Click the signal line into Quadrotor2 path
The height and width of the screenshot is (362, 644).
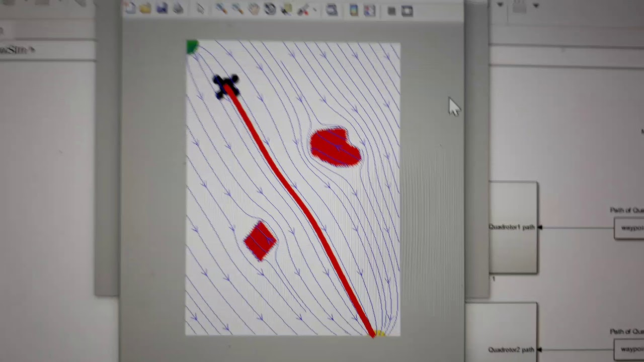tap(576, 349)
